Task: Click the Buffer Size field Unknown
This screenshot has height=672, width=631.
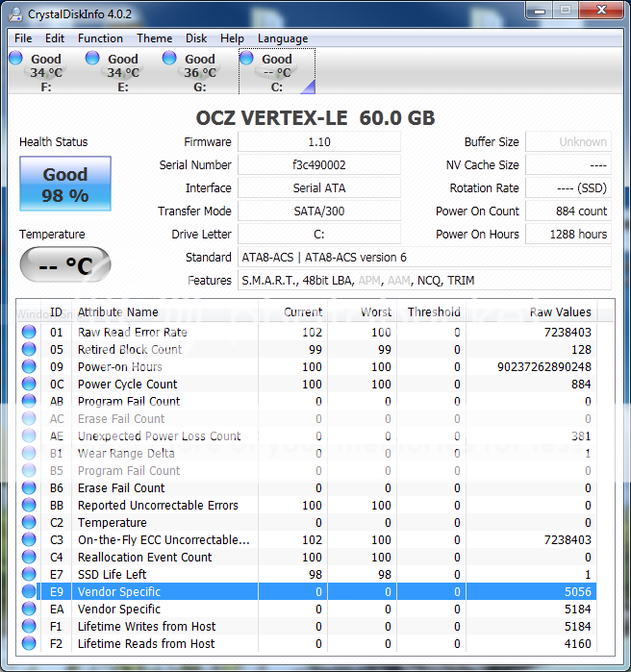Action: [x=568, y=142]
